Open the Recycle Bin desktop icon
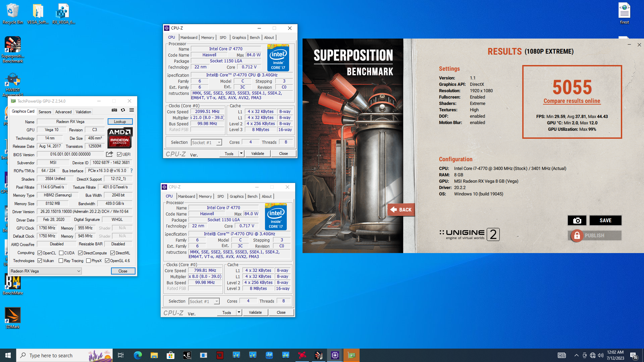The image size is (644, 362). coord(13,14)
